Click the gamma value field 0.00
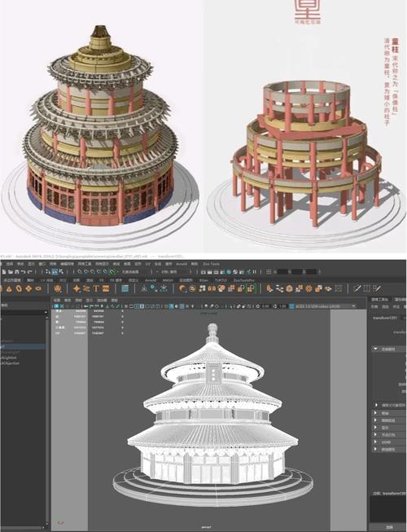The width and height of the screenshot is (407, 532). (265, 306)
